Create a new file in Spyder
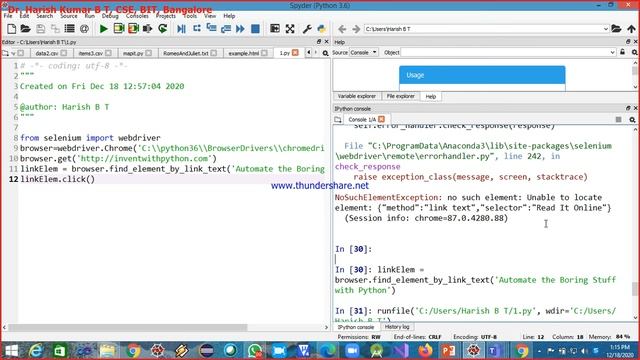The height and width of the screenshot is (360, 640). pyautogui.click(x=11, y=29)
